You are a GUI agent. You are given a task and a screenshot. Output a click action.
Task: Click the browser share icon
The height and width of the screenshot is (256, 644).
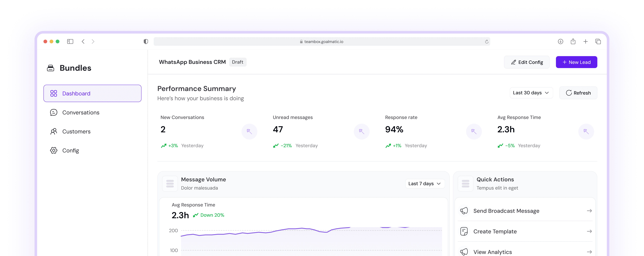point(573,41)
